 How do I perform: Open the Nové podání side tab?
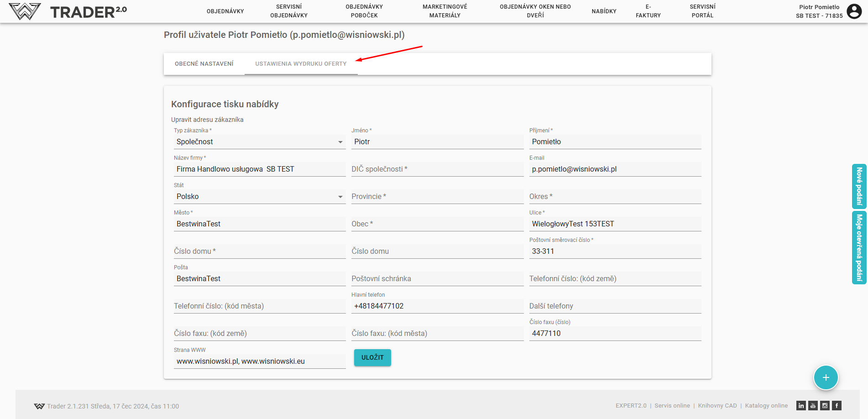[x=859, y=186]
